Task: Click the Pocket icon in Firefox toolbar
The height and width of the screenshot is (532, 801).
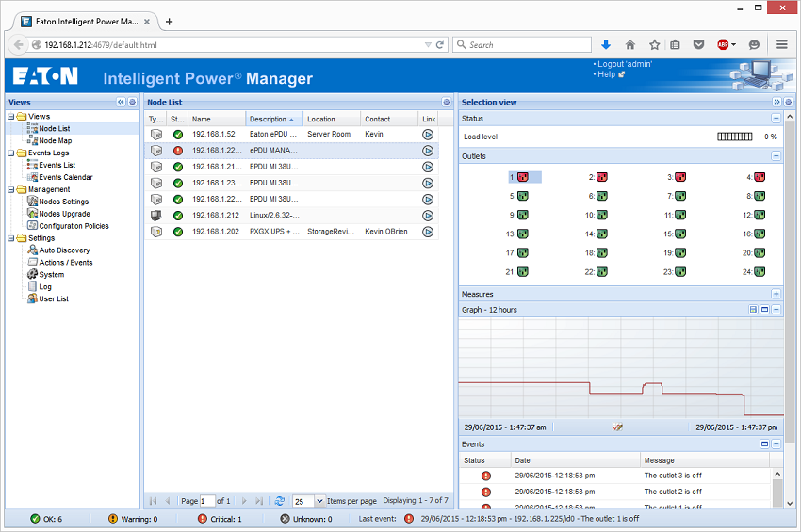Action: click(x=699, y=45)
